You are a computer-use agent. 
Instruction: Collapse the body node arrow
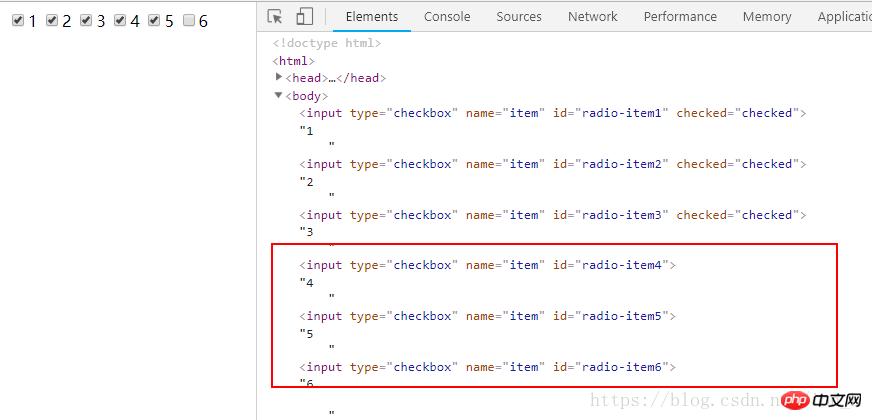click(280, 96)
